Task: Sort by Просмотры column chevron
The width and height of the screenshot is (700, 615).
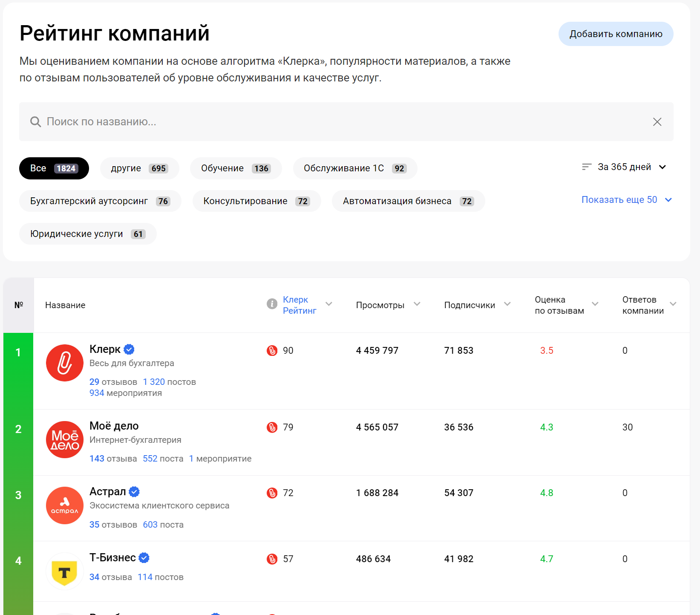Action: click(417, 304)
